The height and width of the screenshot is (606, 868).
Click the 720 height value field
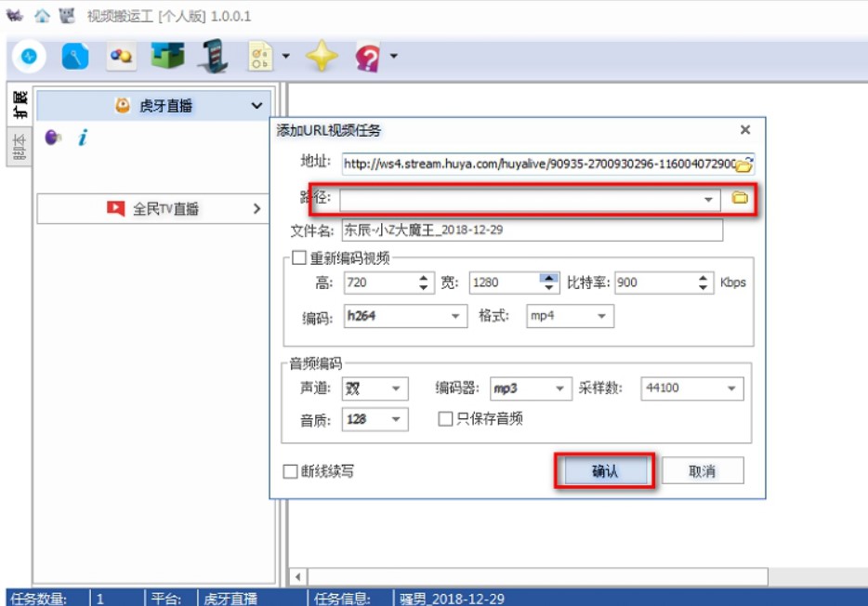pos(381,283)
